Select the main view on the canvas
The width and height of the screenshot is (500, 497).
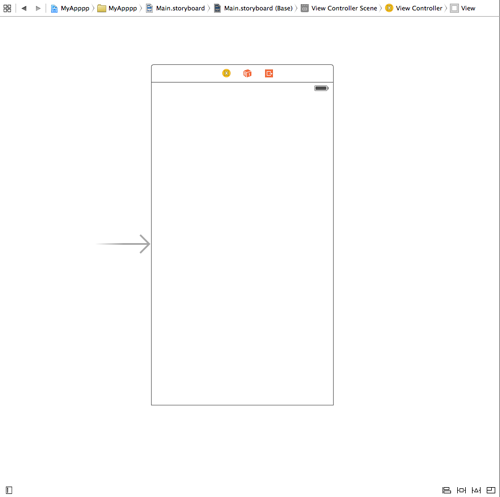(x=242, y=244)
